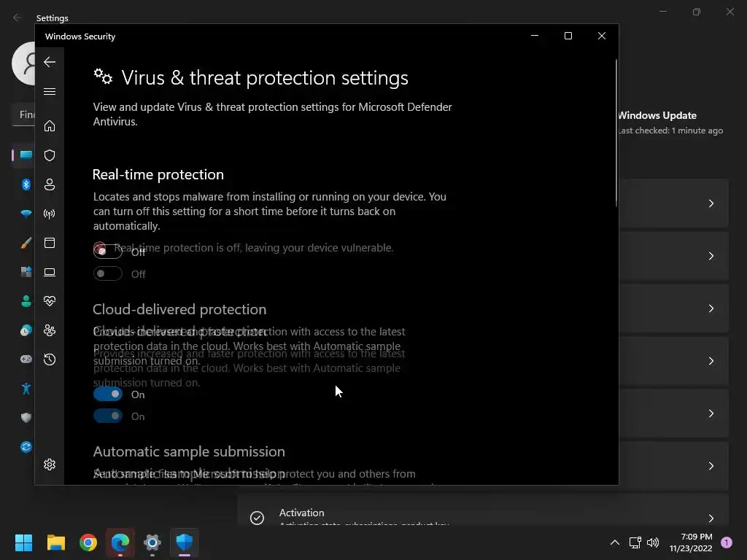747x560 pixels.
Task: Open Family options icon
Action: tap(50, 330)
